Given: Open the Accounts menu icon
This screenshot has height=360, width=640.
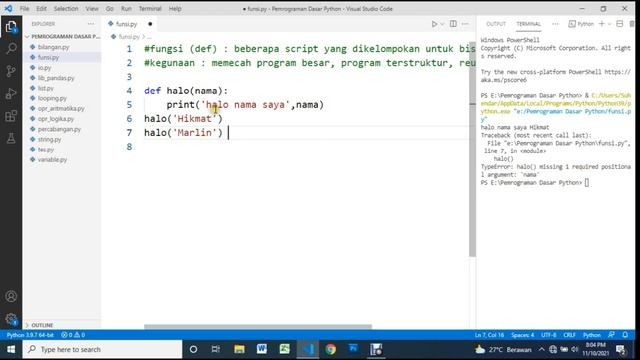Looking at the screenshot, I should tap(11, 296).
